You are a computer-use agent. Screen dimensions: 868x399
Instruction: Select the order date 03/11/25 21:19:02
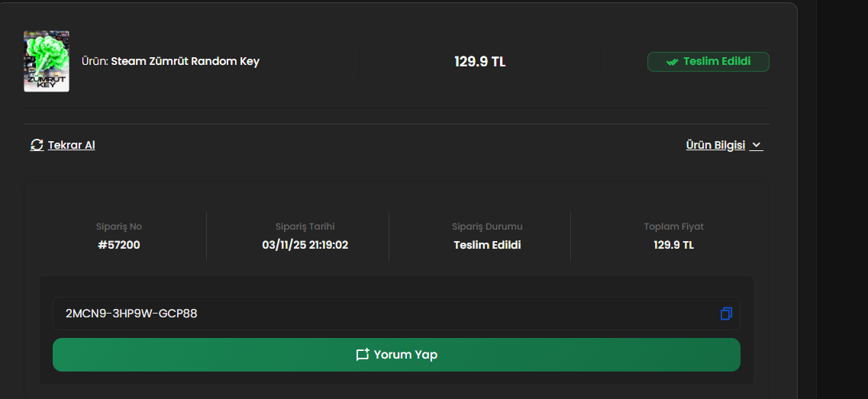pos(305,245)
